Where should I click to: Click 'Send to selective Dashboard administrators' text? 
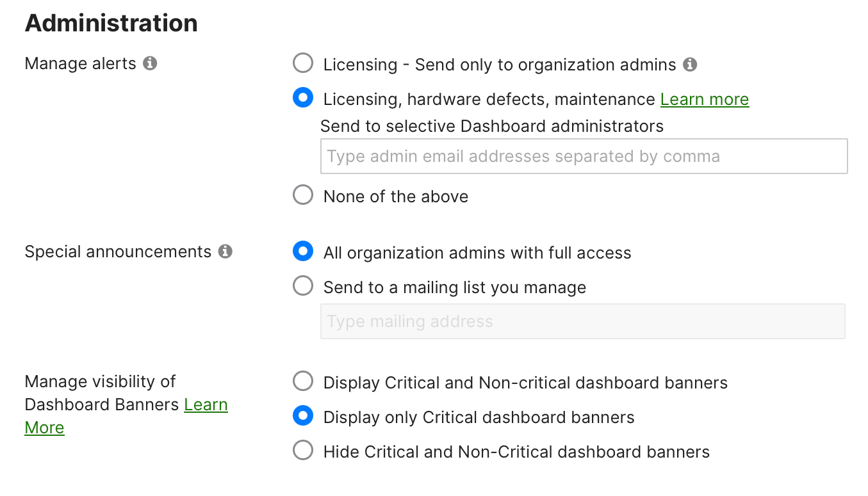[491, 125]
